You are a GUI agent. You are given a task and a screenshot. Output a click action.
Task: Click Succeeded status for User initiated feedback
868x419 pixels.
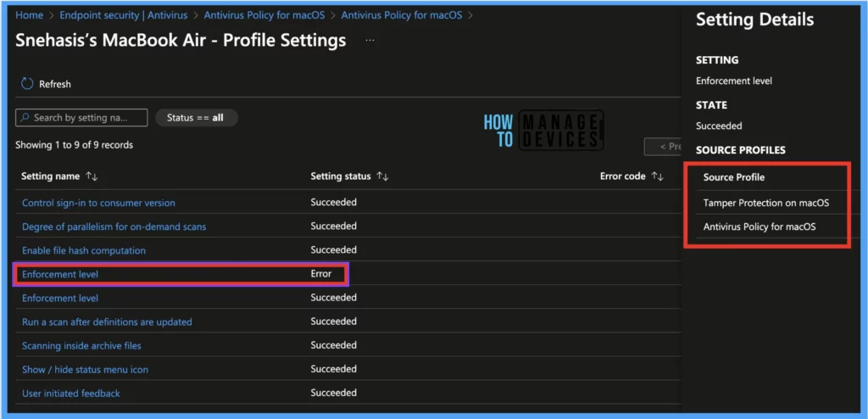tap(333, 393)
